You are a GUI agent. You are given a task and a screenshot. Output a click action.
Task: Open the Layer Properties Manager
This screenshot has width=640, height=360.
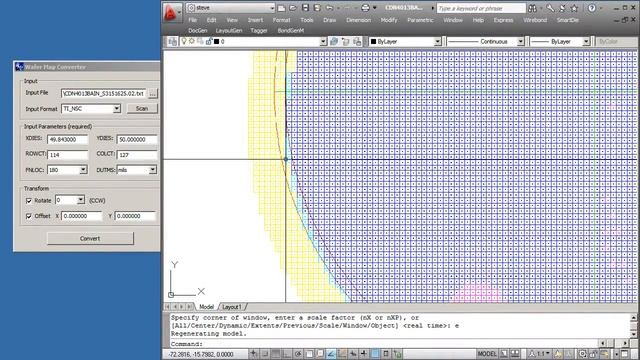tap(172, 42)
